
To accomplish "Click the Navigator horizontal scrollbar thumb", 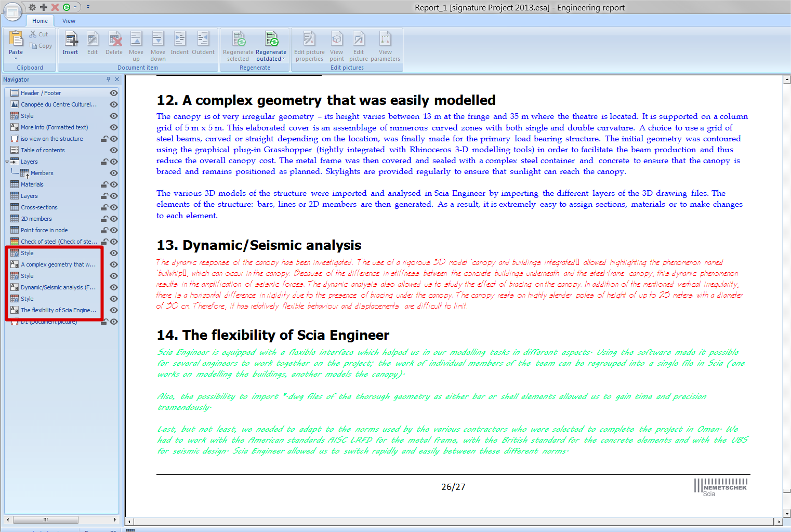I will point(46,520).
